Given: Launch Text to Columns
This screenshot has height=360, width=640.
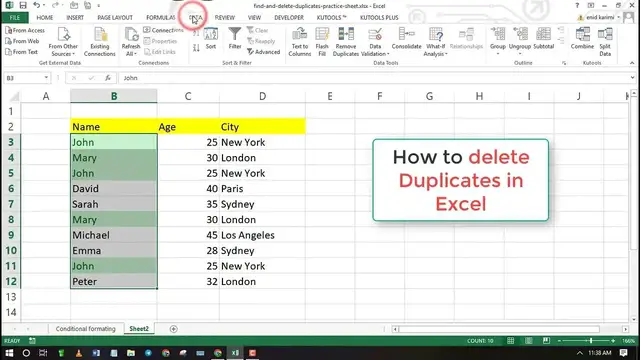Looking at the screenshot, I should coord(300,42).
